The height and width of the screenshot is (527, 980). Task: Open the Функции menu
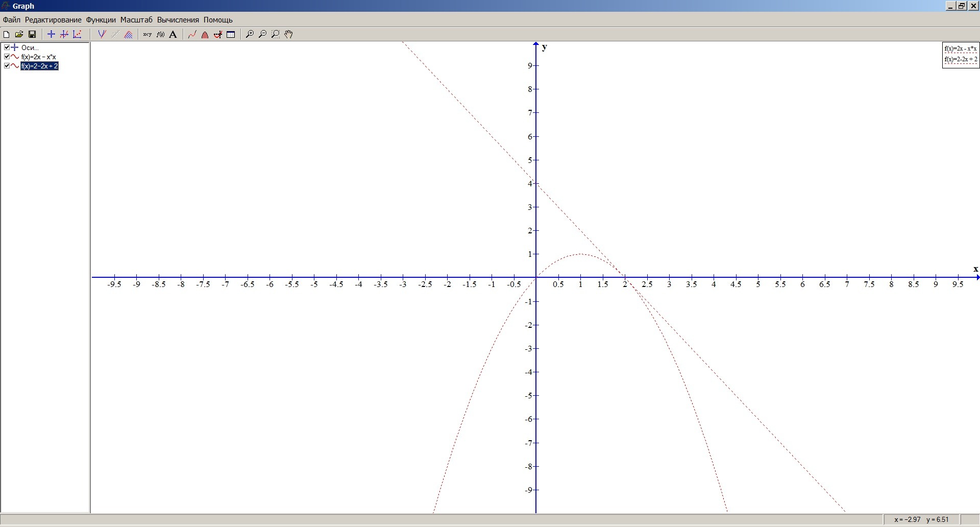point(101,20)
